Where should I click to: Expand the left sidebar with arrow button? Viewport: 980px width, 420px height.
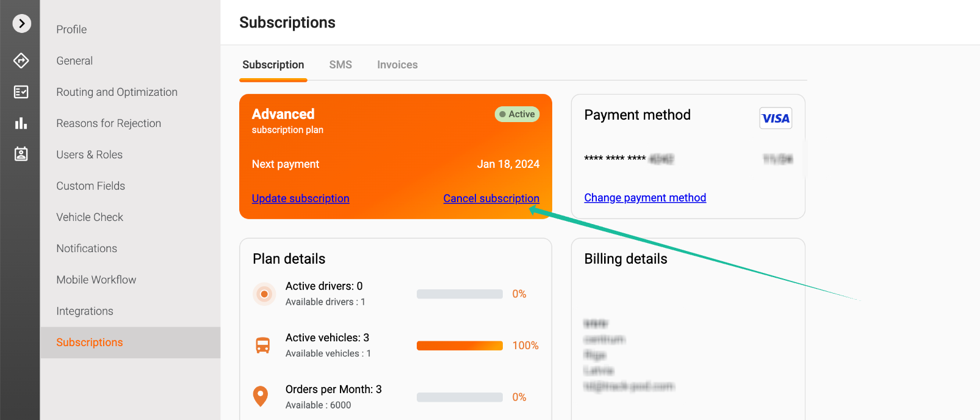coord(21,24)
